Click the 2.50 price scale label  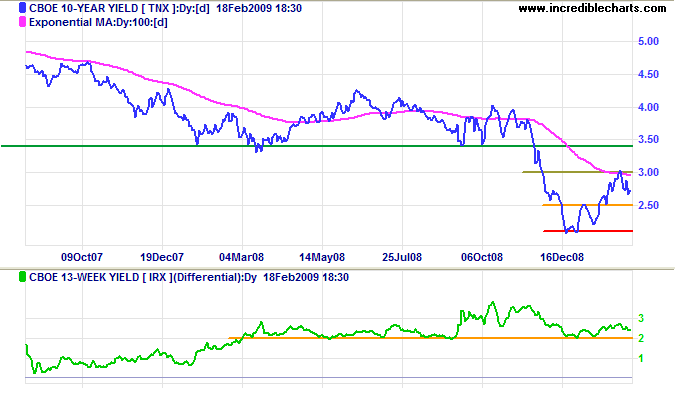click(648, 205)
